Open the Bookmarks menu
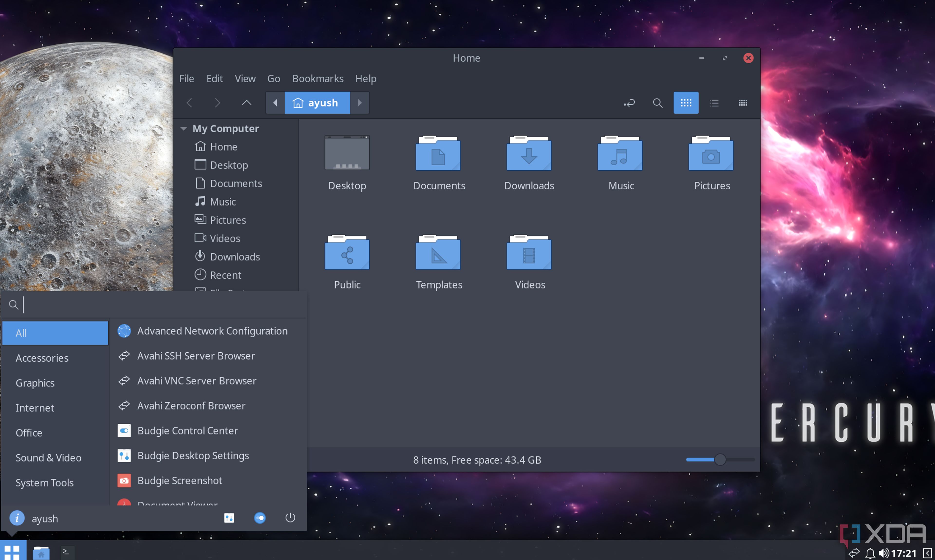935x560 pixels. click(x=318, y=78)
